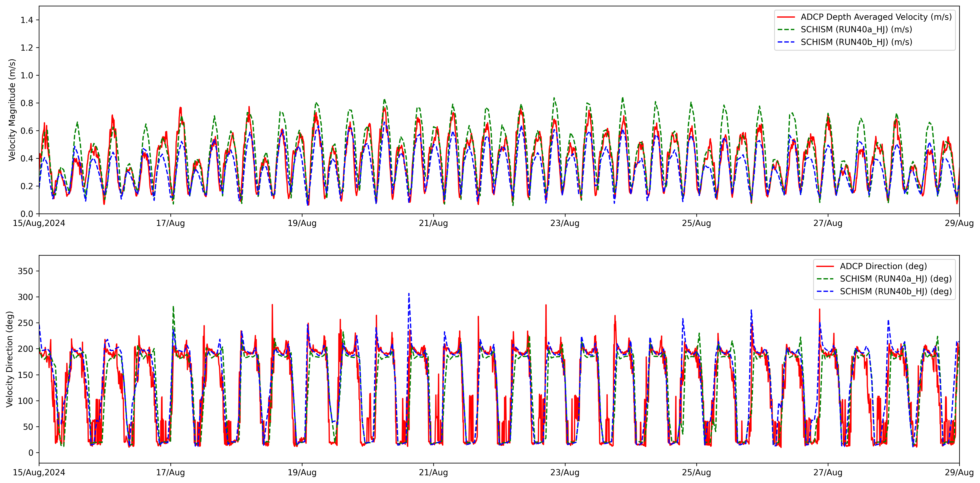Click 1.4 tick on velocity magnitude axis
The image size is (980, 483).
pos(27,20)
